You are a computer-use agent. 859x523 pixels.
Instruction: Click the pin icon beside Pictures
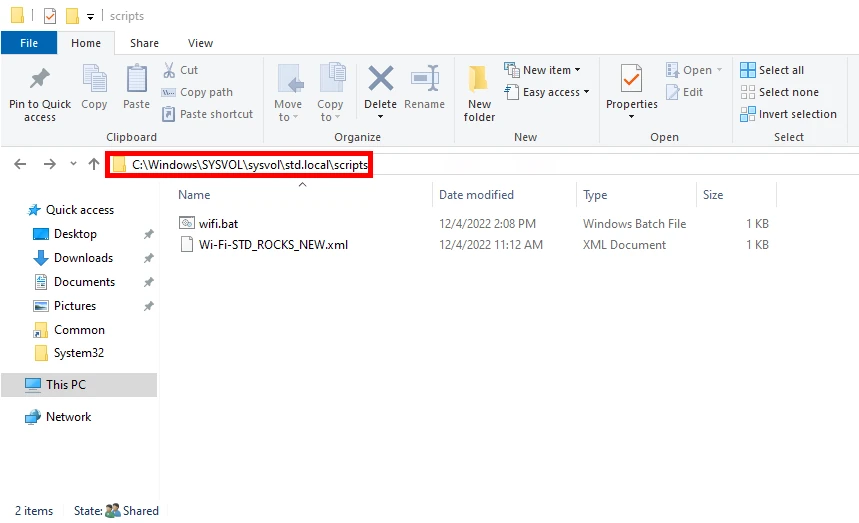pos(148,306)
